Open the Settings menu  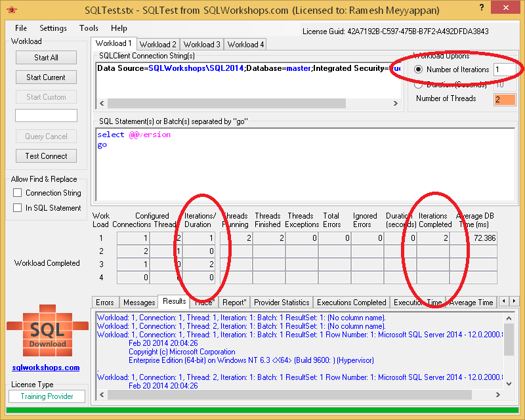[x=53, y=28]
